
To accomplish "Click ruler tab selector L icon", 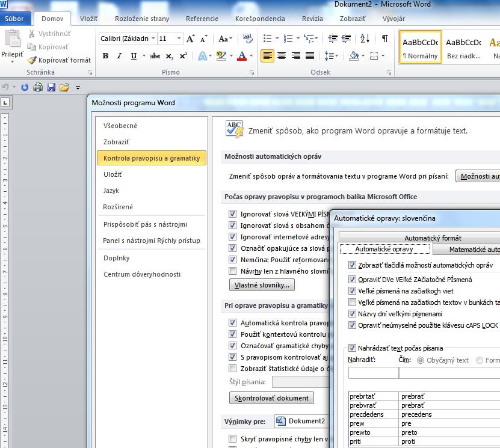I will coord(5,103).
